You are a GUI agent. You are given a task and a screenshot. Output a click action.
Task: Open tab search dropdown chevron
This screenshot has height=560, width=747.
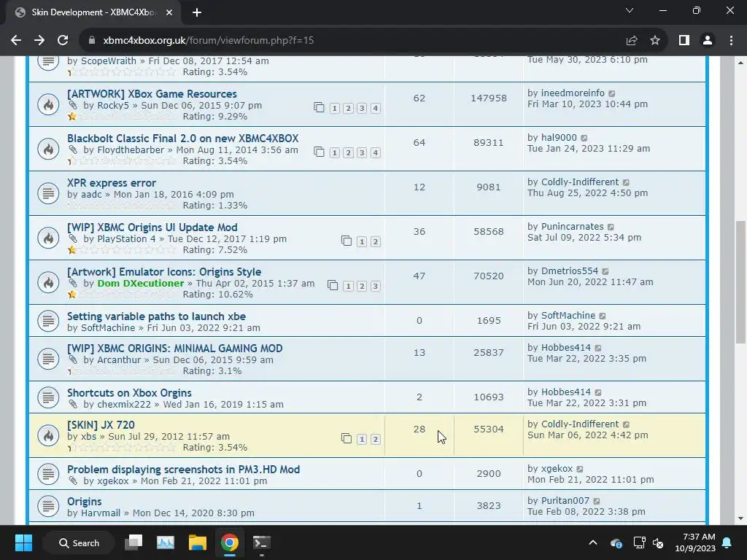click(x=630, y=10)
